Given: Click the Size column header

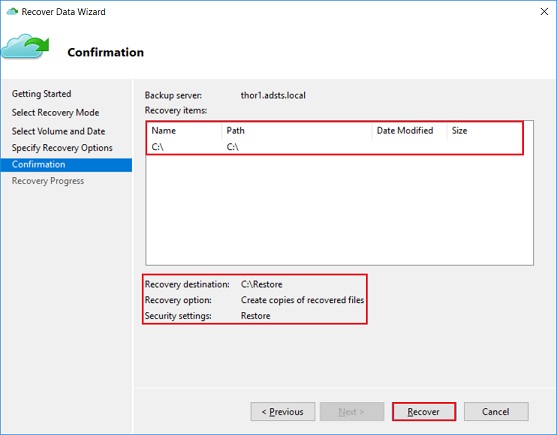Looking at the screenshot, I should 485,131.
